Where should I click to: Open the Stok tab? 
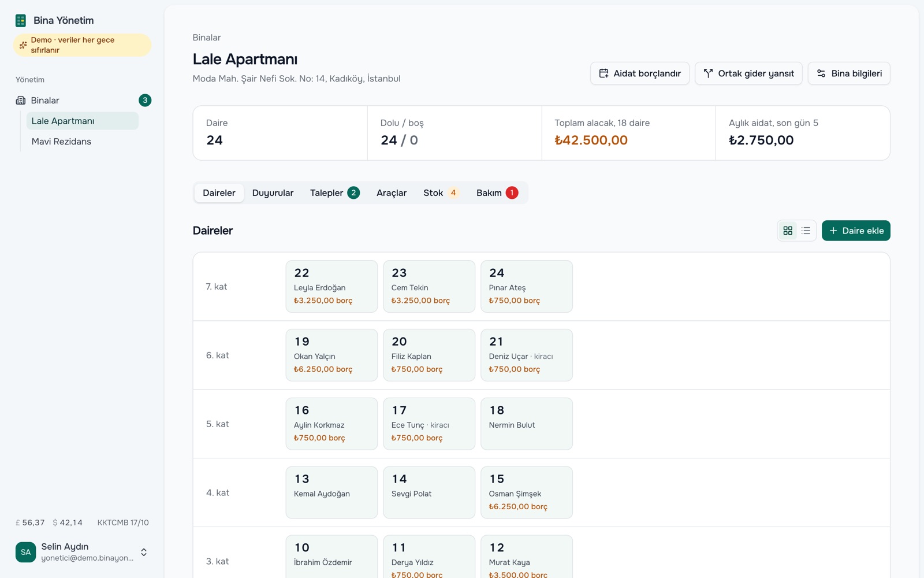coord(441,193)
